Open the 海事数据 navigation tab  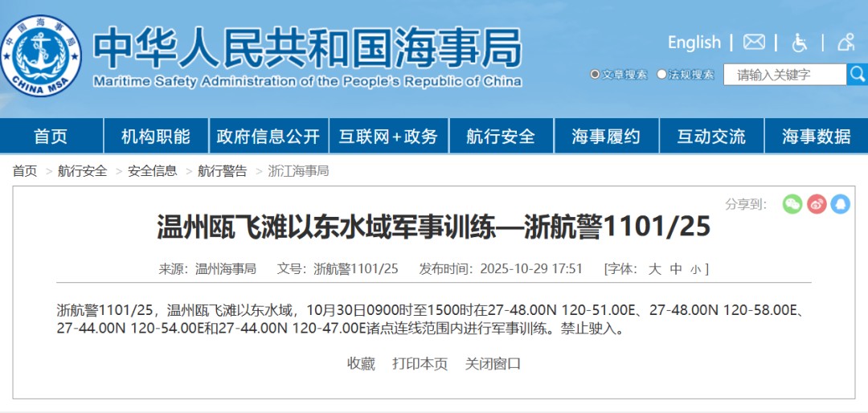(817, 136)
